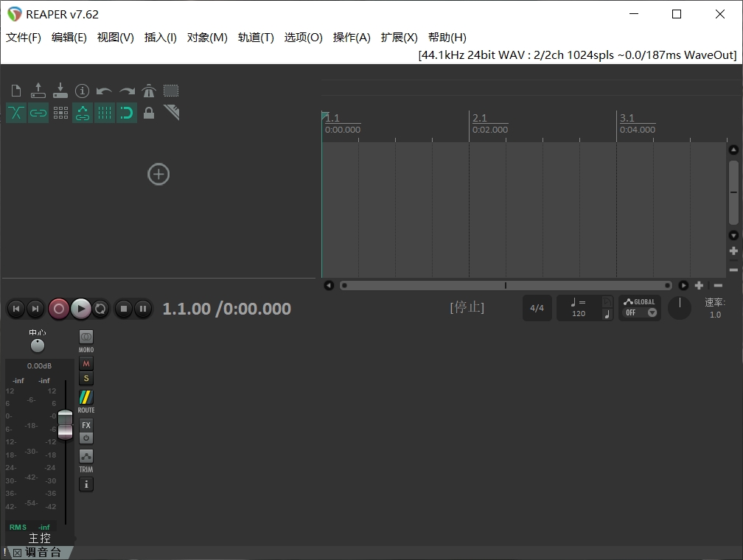743x560 pixels.
Task: Open the 轨道(T) menu
Action: tap(256, 38)
